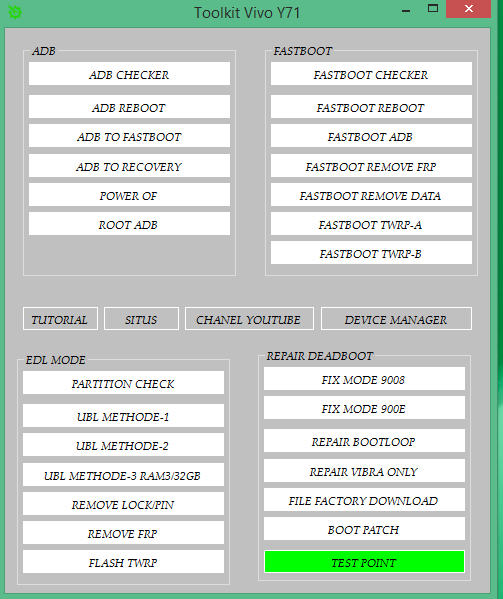Viewport: 503px width, 599px height.
Task: Choose ADB TO RECOVERY
Action: [129, 166]
